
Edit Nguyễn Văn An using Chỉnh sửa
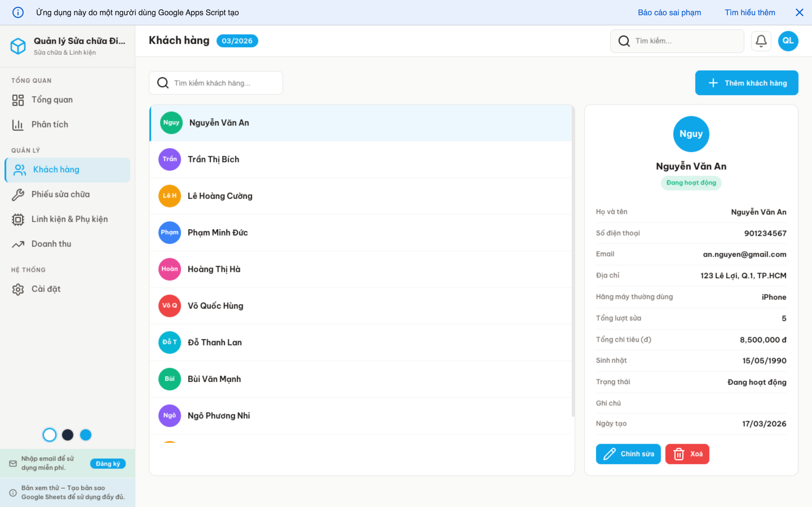tap(628, 454)
